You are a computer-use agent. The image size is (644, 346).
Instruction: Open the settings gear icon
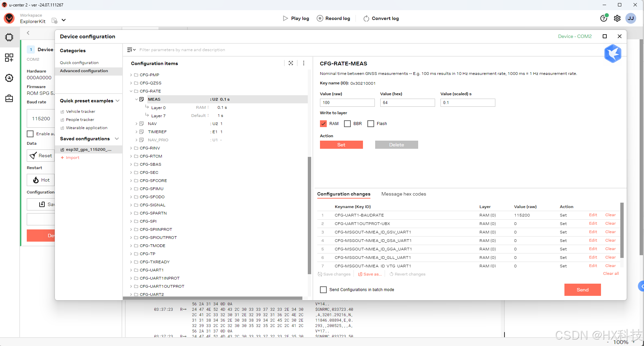click(617, 18)
